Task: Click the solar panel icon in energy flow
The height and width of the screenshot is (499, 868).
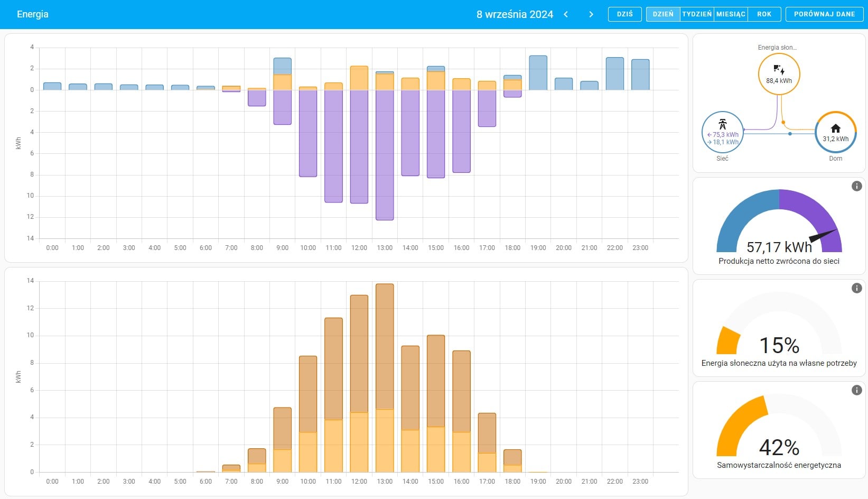Action: (779, 70)
